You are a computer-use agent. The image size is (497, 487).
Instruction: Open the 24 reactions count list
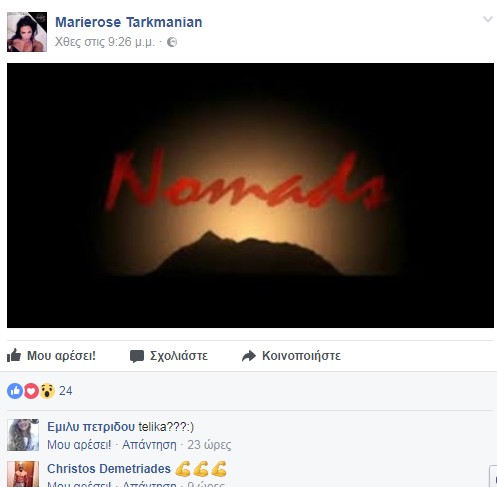pos(66,391)
